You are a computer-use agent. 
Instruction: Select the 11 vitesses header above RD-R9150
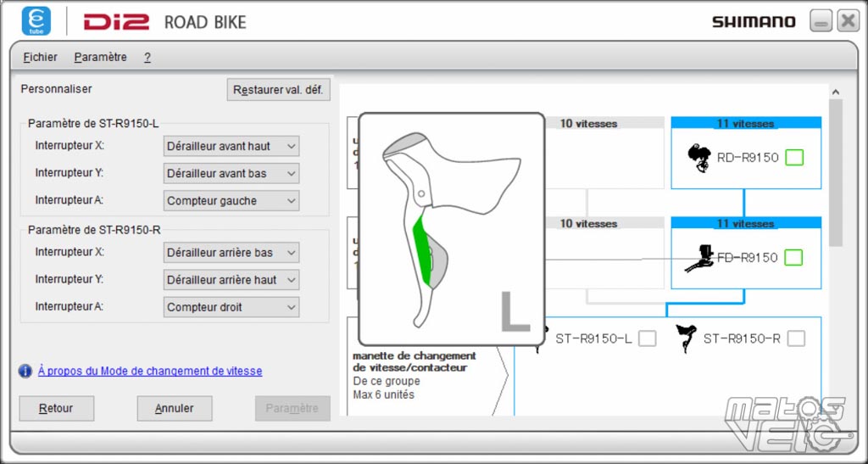[x=746, y=123]
